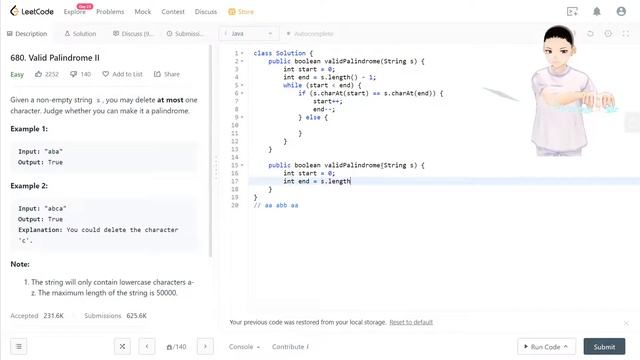640x360 pixels.
Task: Collapse the while loop at line 5
Action: coord(242,85)
